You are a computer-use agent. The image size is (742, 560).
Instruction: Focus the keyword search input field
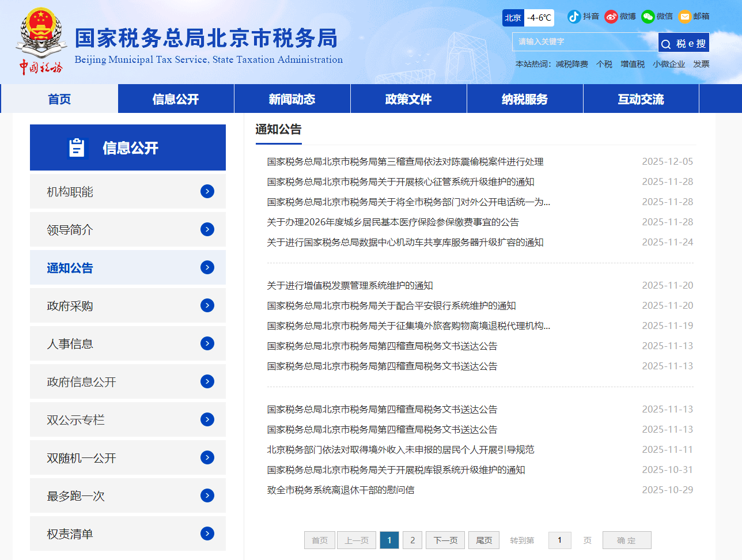(585, 42)
